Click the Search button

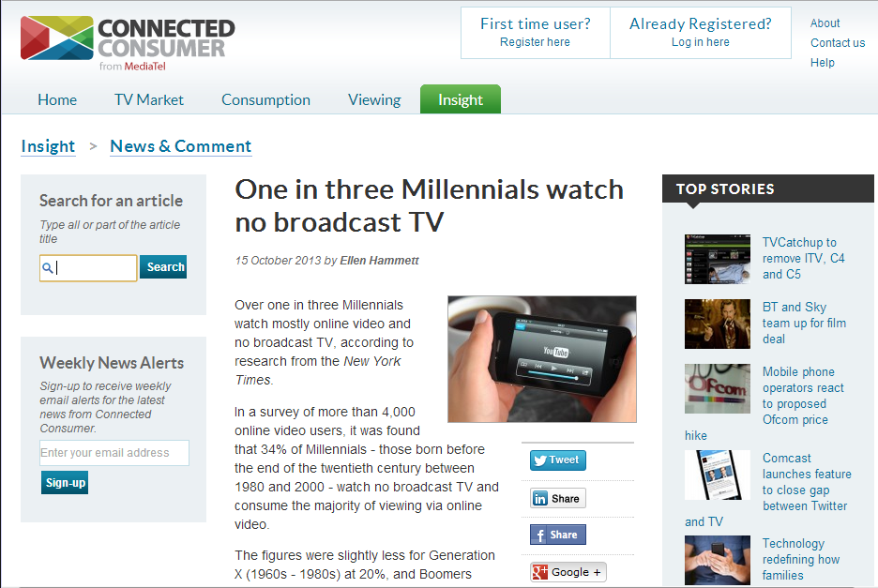[163, 267]
